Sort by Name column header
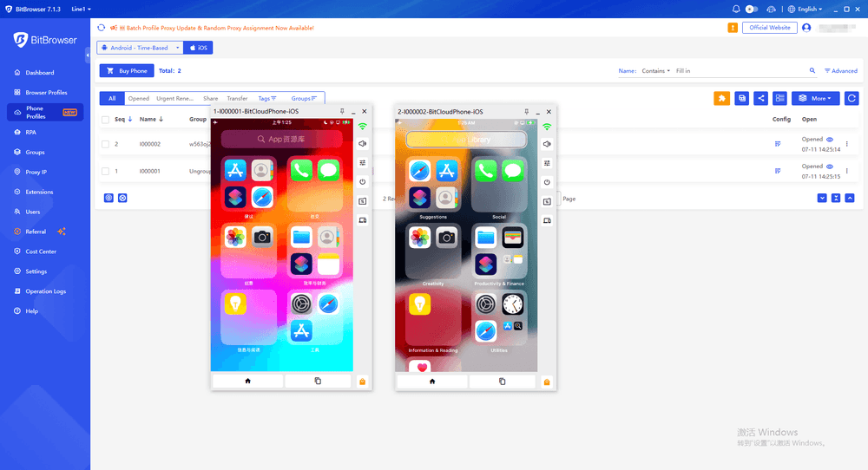 [x=151, y=120]
